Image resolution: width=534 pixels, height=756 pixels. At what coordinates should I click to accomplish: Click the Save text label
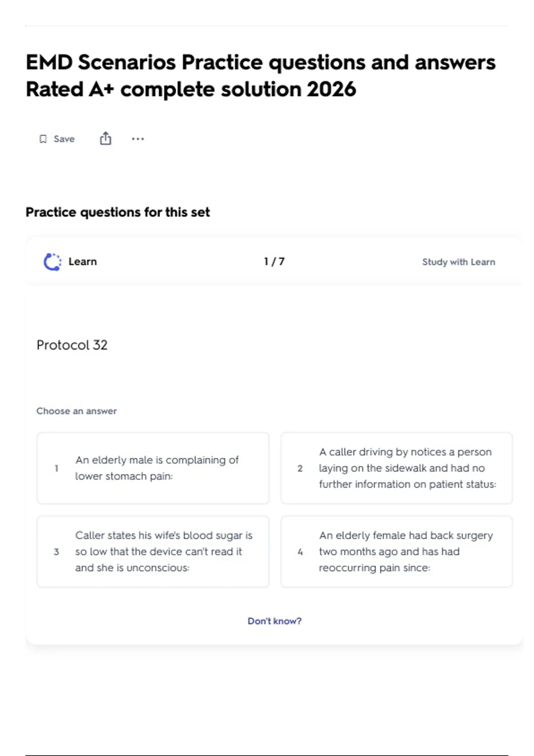pyautogui.click(x=64, y=139)
